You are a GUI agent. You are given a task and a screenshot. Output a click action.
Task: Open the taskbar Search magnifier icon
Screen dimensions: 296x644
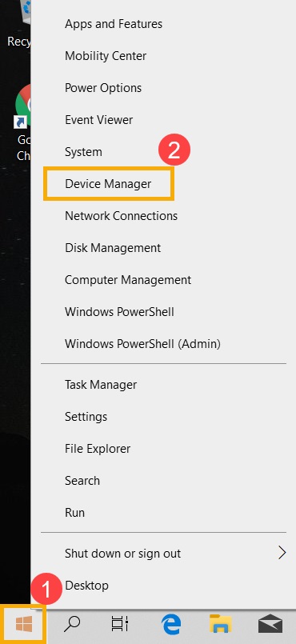click(x=72, y=625)
